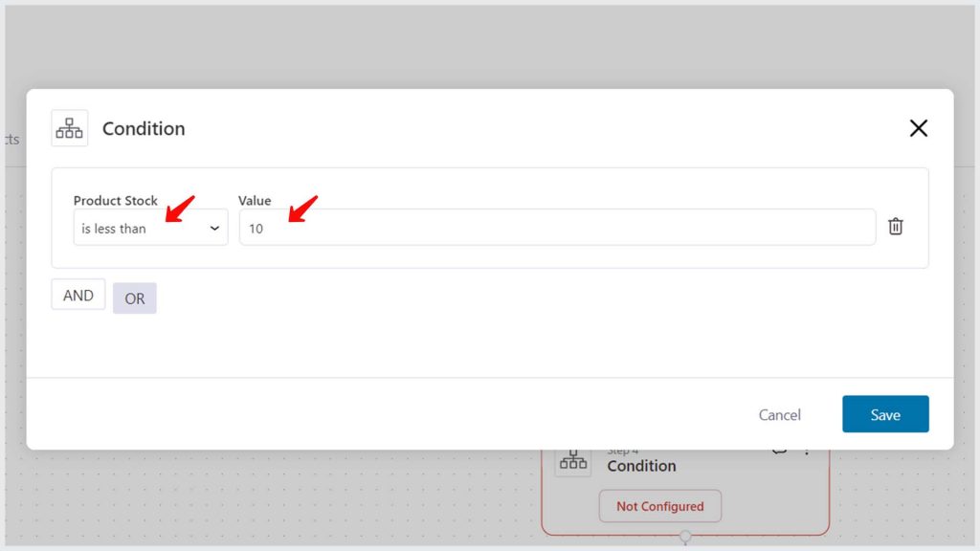This screenshot has width=980, height=551.
Task: Click the Condition hierarchy icon in dialog header
Action: (69, 128)
